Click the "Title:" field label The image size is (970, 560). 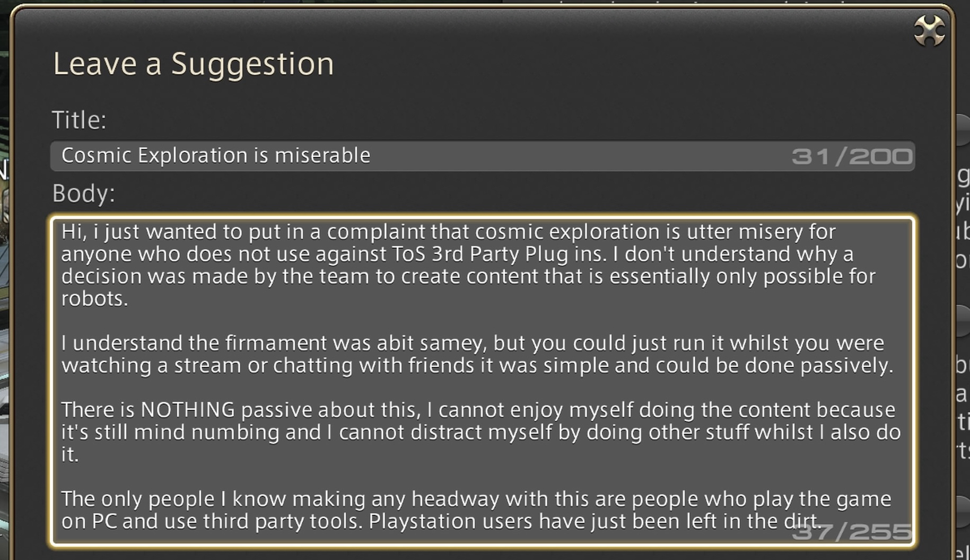(x=79, y=120)
